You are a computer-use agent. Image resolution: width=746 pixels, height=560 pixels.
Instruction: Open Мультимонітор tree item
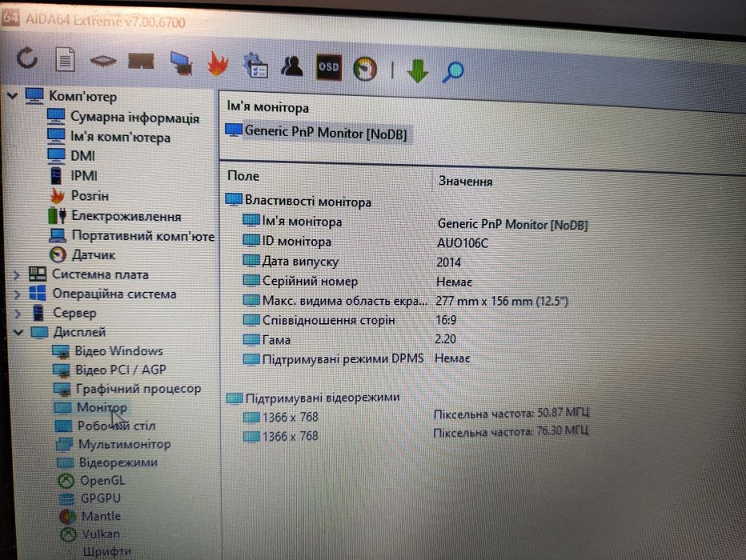pyautogui.click(x=125, y=444)
